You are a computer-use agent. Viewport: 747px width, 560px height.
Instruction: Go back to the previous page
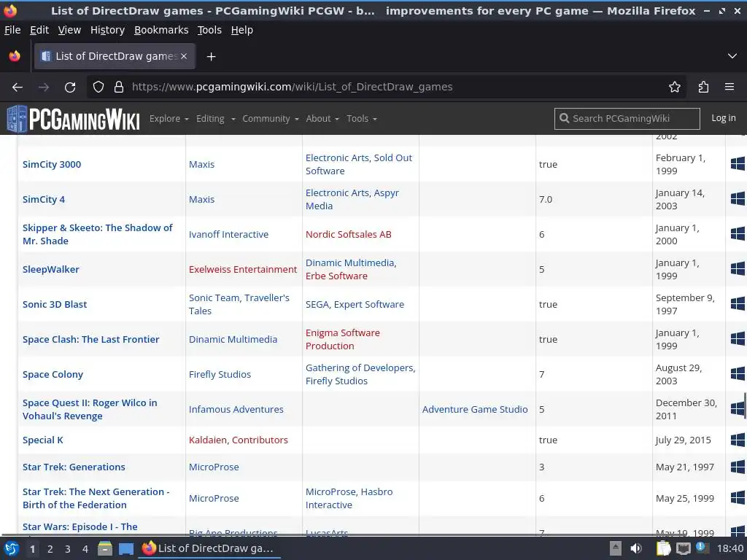click(18, 87)
